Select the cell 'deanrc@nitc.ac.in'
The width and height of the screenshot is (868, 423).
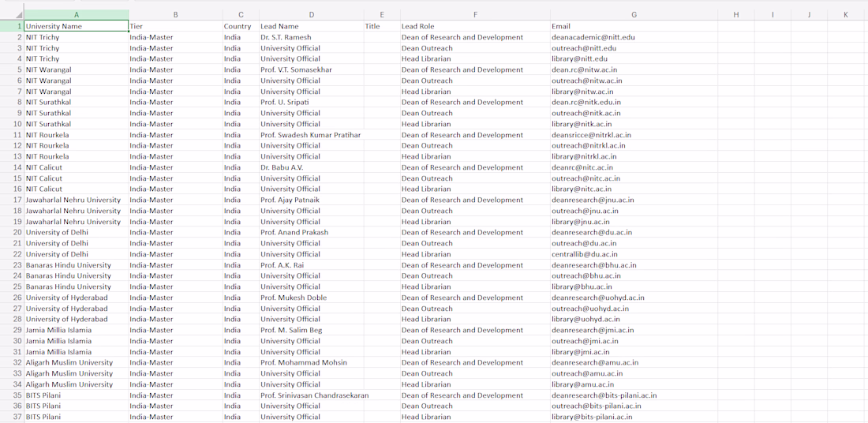tap(634, 167)
